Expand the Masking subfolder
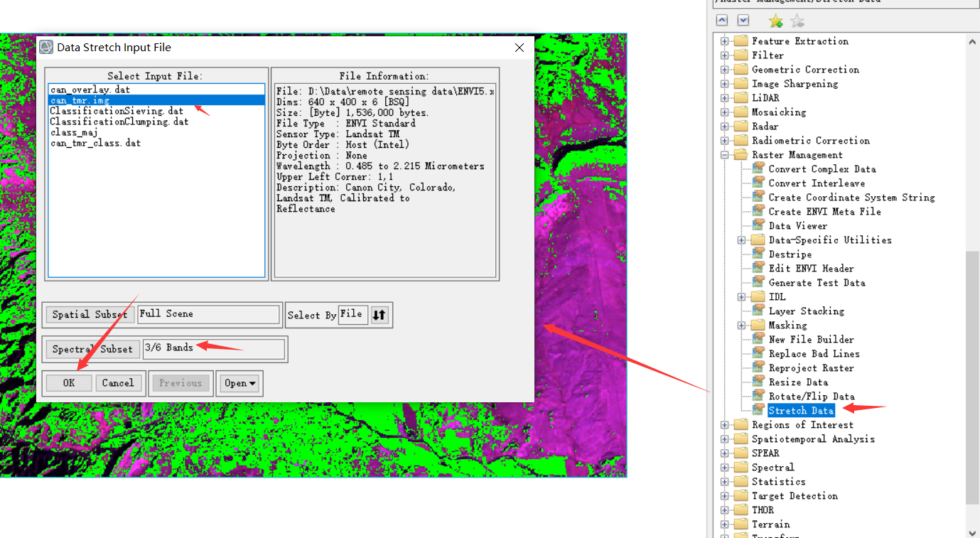This screenshot has width=980, height=538. (x=742, y=326)
